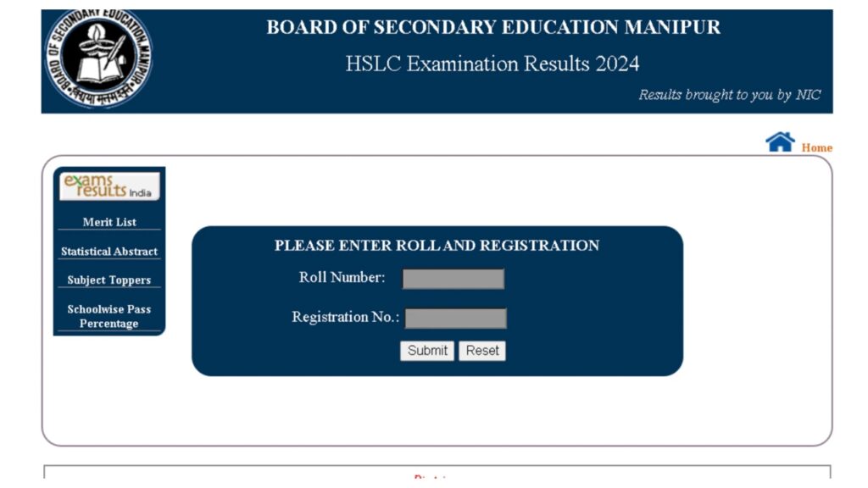Reset the entered form values

pos(481,350)
